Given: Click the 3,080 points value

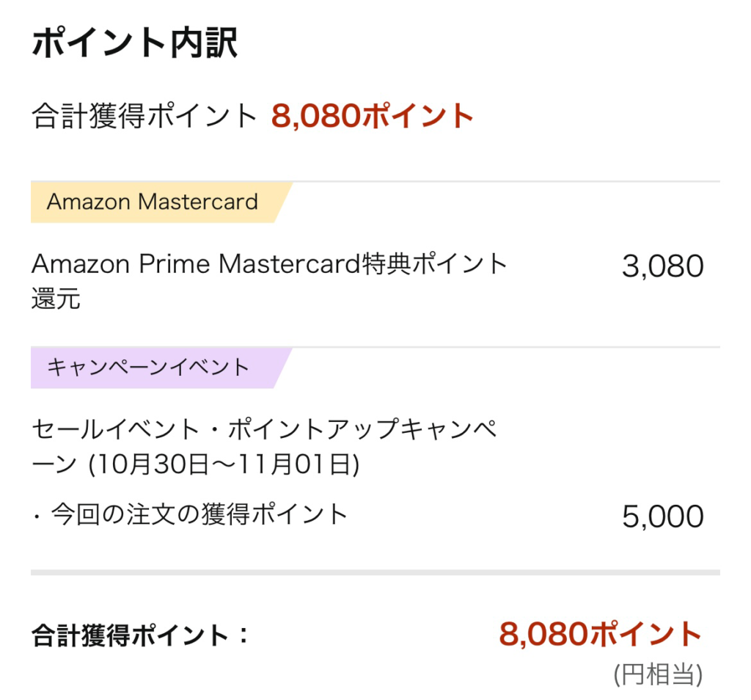Looking at the screenshot, I should point(663,266).
